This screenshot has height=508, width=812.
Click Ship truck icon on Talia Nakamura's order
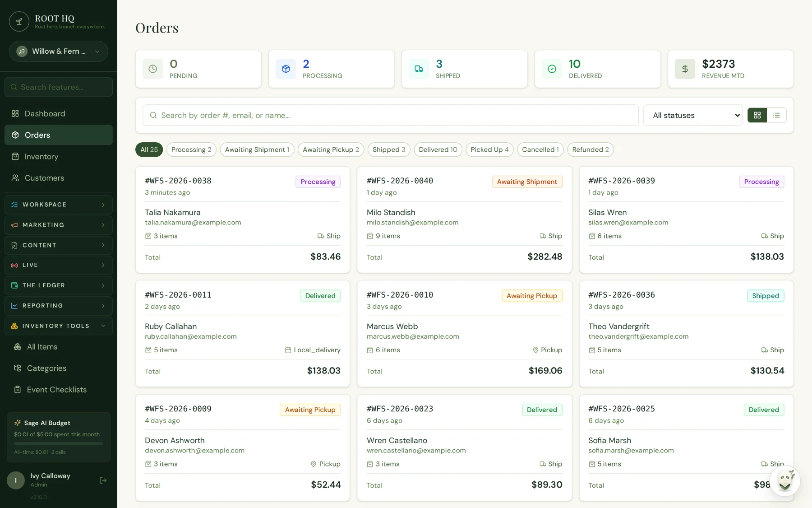321,236
